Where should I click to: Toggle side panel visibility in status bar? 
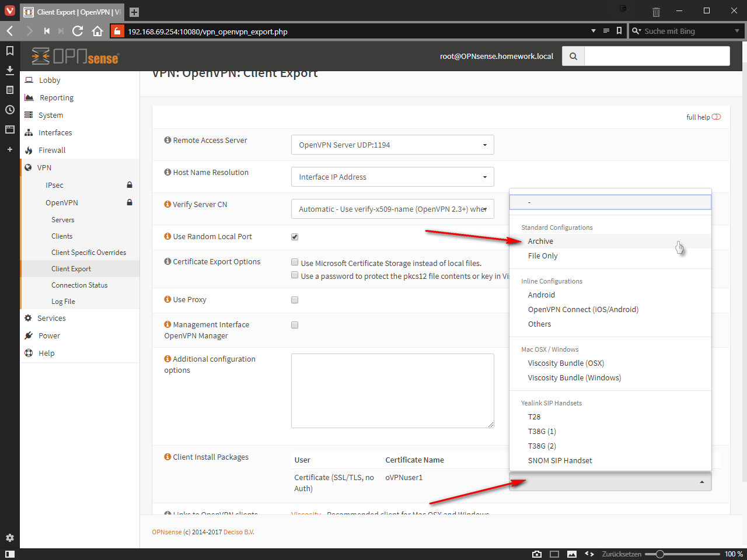(x=10, y=554)
